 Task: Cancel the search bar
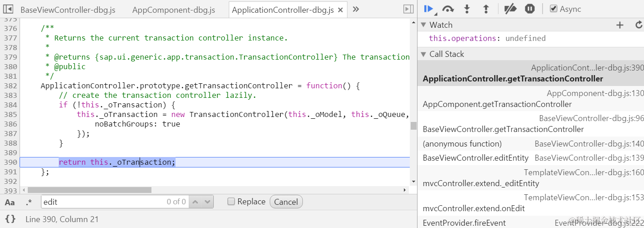286,202
